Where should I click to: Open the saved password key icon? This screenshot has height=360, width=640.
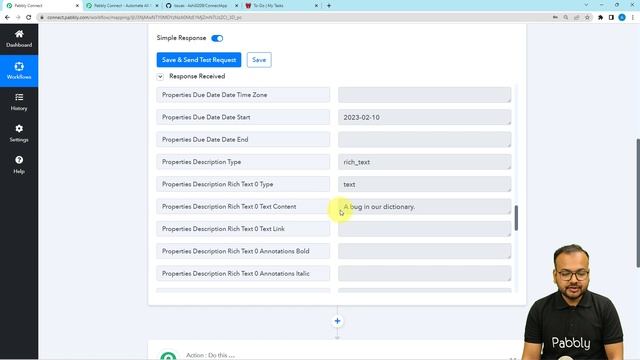coord(555,17)
